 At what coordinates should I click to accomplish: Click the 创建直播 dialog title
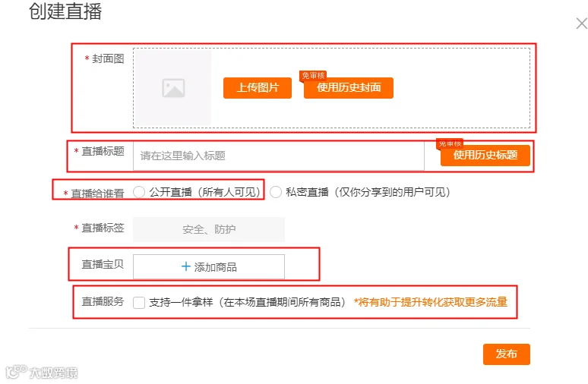point(65,11)
